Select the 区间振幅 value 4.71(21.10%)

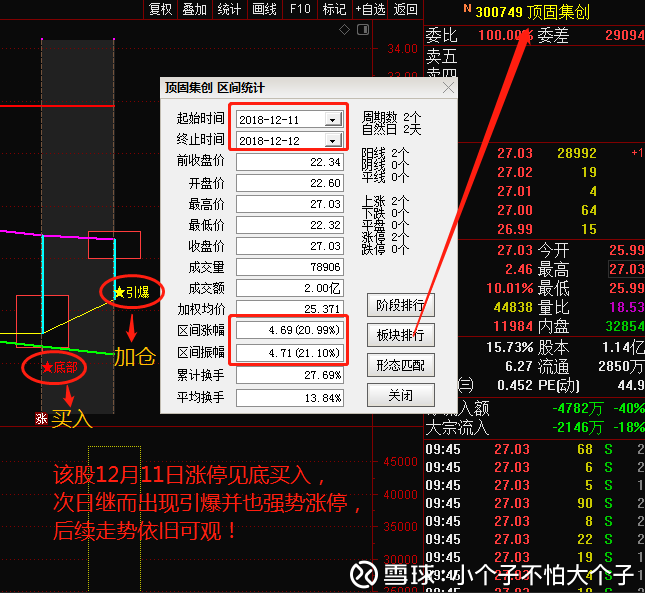click(290, 353)
